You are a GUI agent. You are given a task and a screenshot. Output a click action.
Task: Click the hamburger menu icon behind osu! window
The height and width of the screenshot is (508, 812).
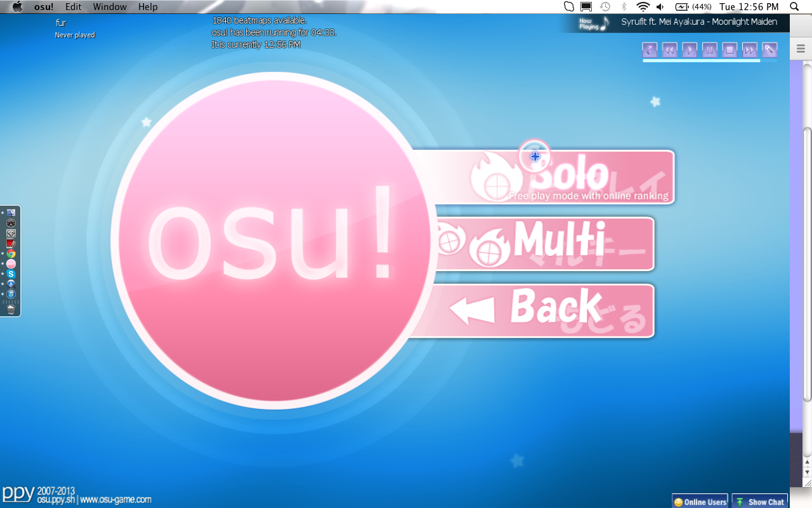coord(801,48)
